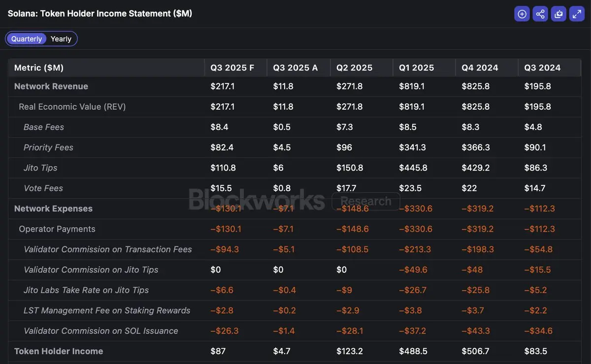This screenshot has height=364, width=591.
Task: Click Token Holder Income Q2 2025 value $123.2
Action: pos(350,351)
